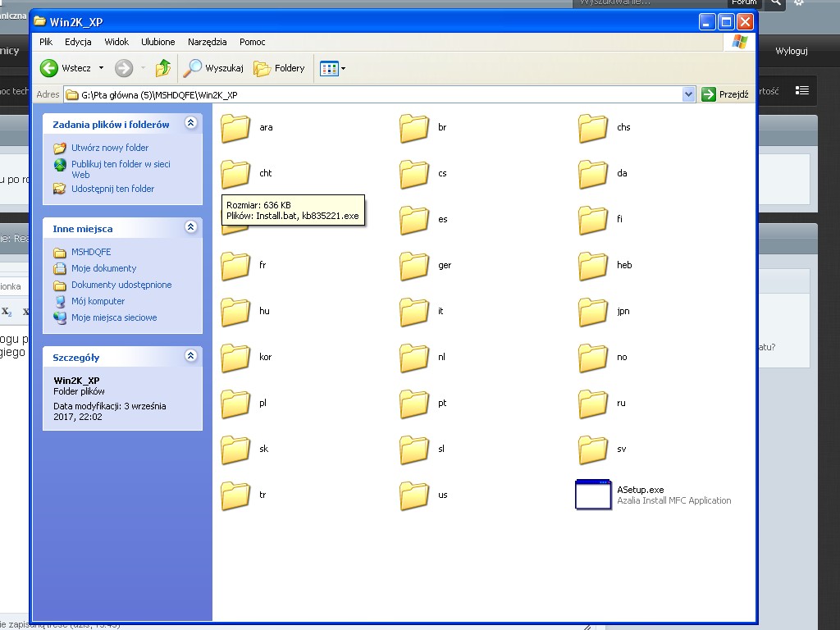Select the ara folder icon
The width and height of the screenshot is (840, 630).
click(x=235, y=128)
